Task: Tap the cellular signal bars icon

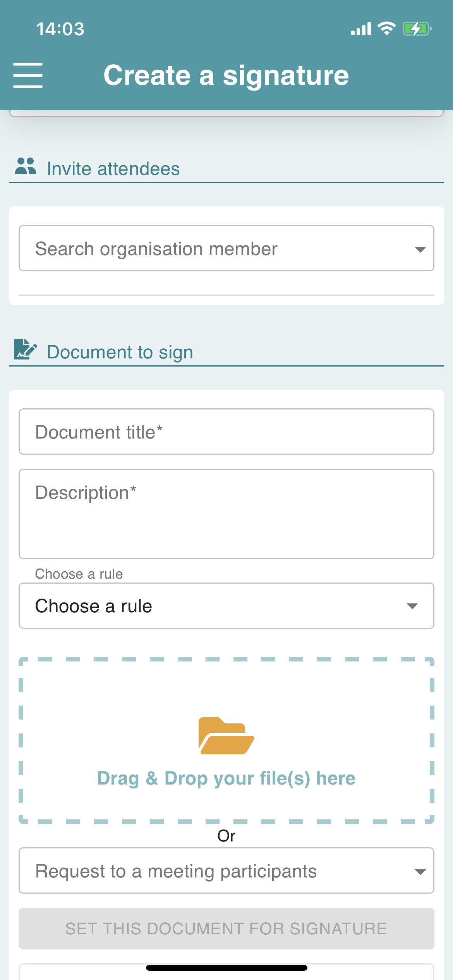Action: (361, 29)
